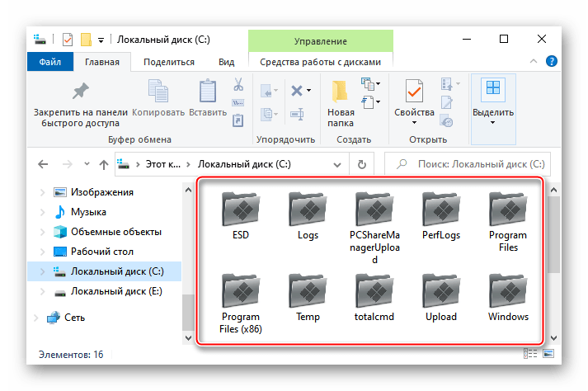Select Музыка in the navigation pane
This screenshot has width=588, height=391.
tap(88, 212)
